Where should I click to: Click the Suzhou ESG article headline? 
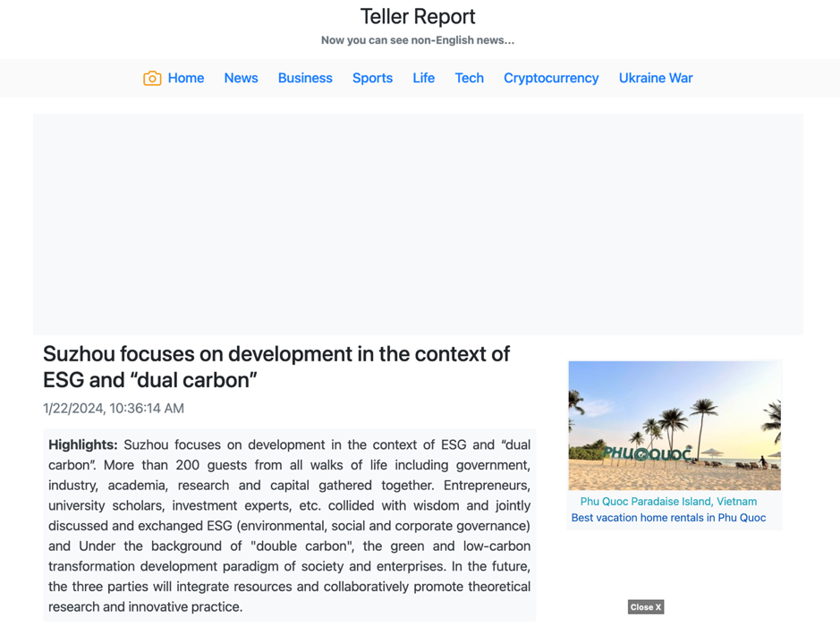276,367
